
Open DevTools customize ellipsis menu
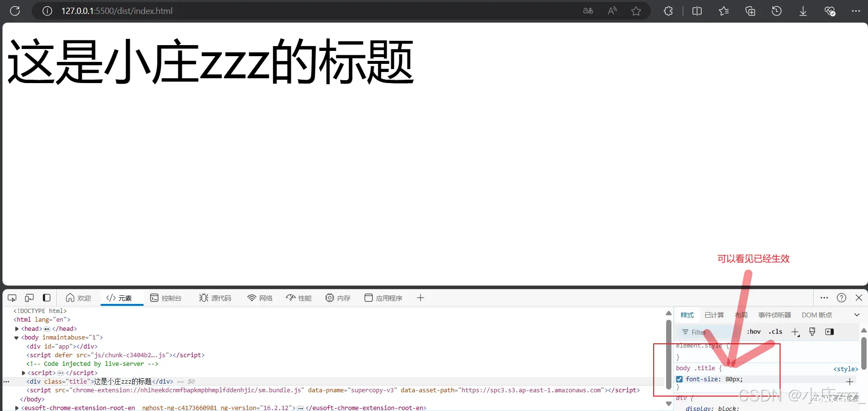[x=824, y=298]
